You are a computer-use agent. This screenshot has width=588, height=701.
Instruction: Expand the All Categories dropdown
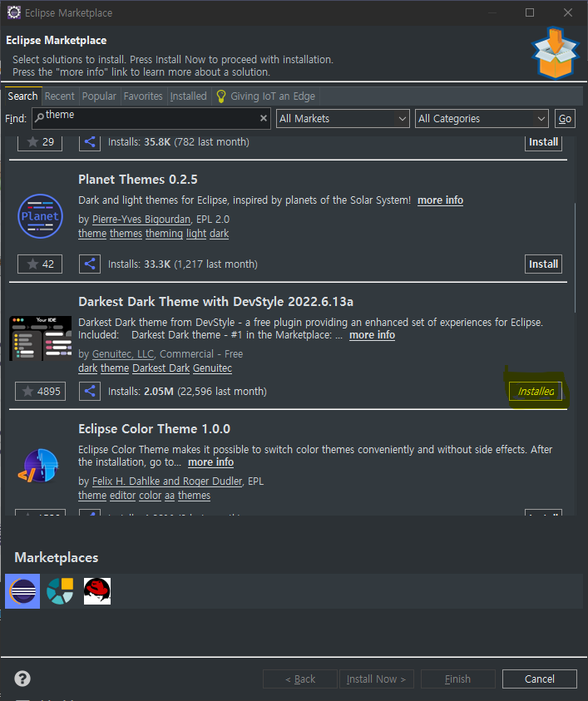[482, 118]
